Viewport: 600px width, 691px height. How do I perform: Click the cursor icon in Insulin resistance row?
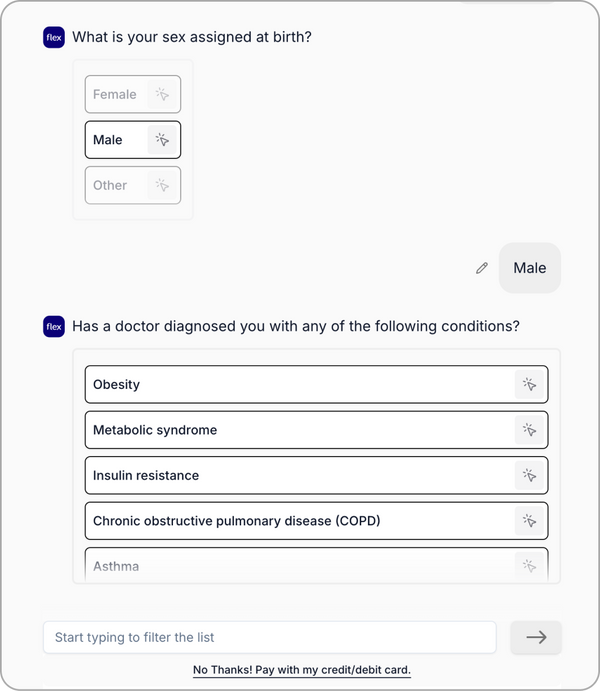pyautogui.click(x=529, y=475)
